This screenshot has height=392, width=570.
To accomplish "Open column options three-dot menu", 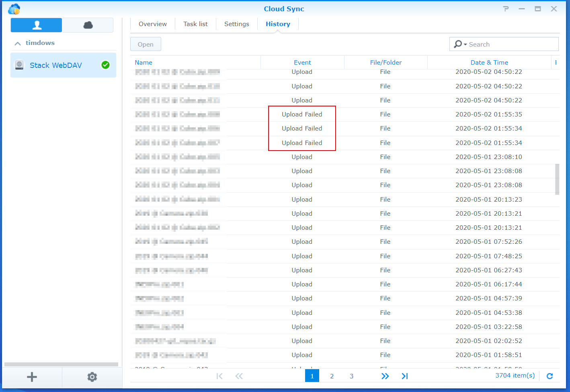I will tap(556, 62).
